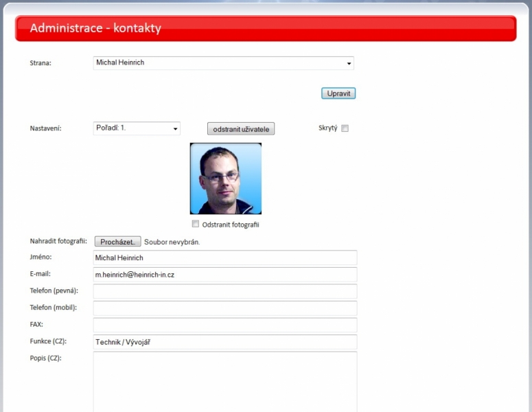Screen dimensions: 532x412
Task: Click the Telefon (pevná) input field
Action: pos(225,291)
